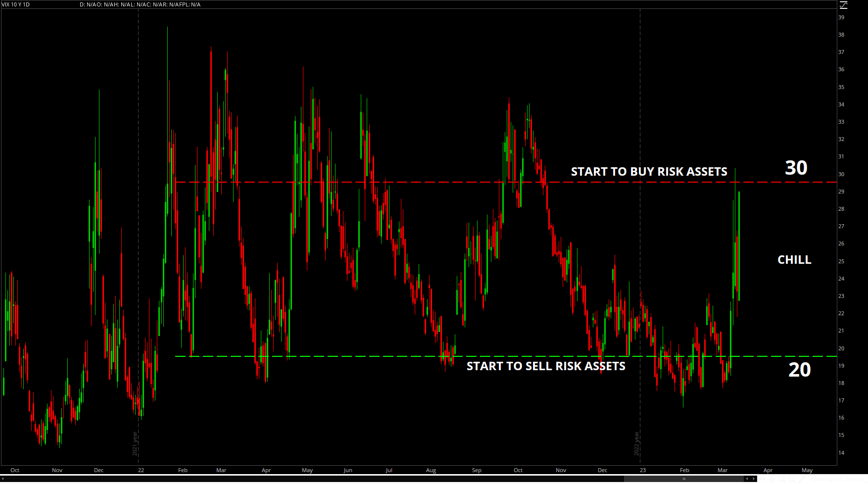Click the 'CHILL' text annotation
This screenshot has width=868, height=484.
pos(794,260)
